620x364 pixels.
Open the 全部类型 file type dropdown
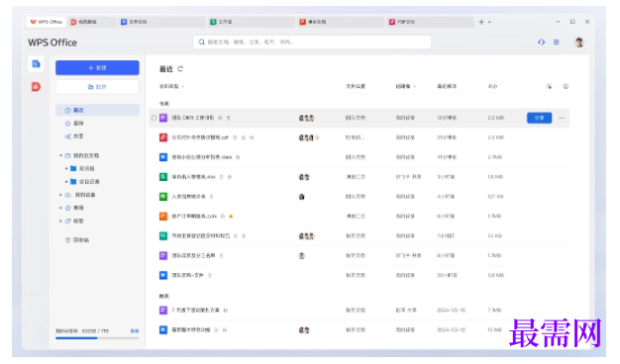pyautogui.click(x=172, y=86)
